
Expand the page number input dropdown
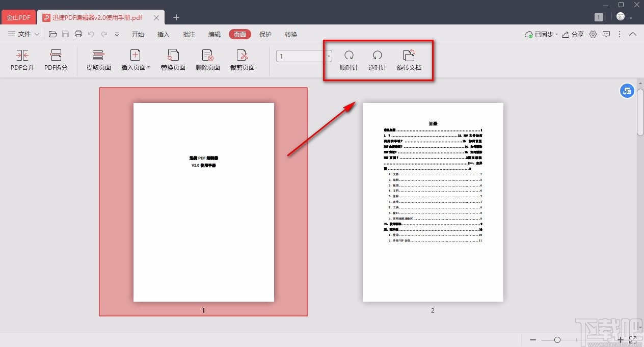(328, 56)
